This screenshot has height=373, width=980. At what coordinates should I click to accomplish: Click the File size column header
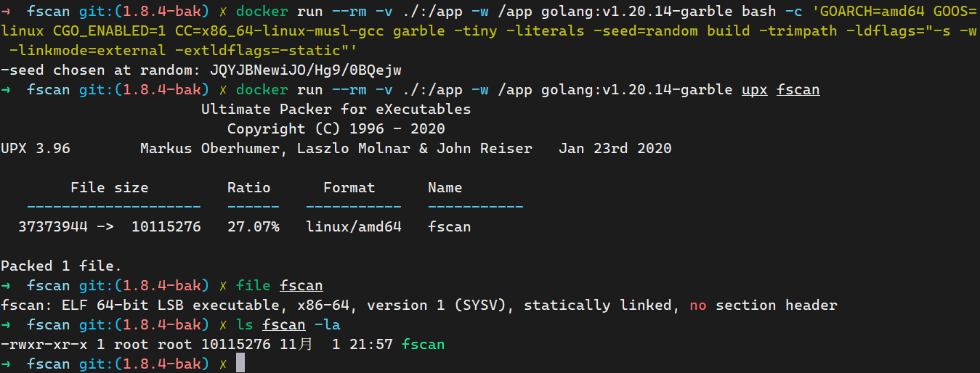tap(109, 188)
